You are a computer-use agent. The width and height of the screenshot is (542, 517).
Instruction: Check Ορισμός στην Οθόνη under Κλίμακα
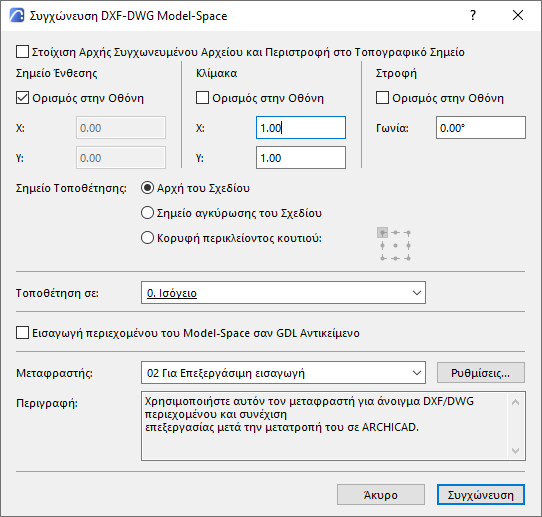[202, 98]
